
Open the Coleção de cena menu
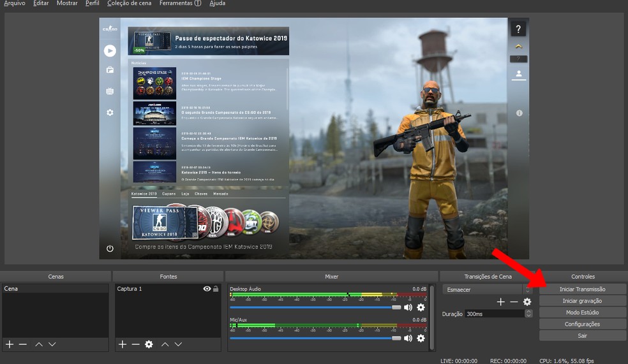coord(129,3)
